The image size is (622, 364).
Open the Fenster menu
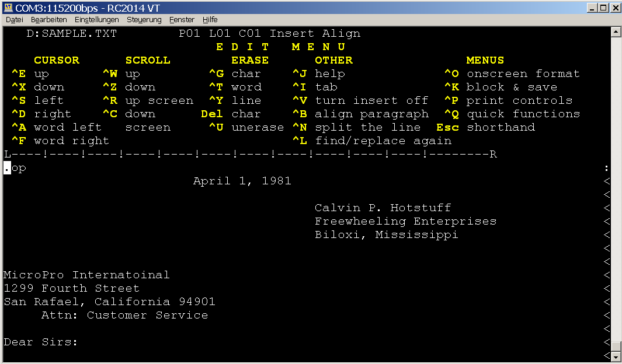[x=182, y=19]
